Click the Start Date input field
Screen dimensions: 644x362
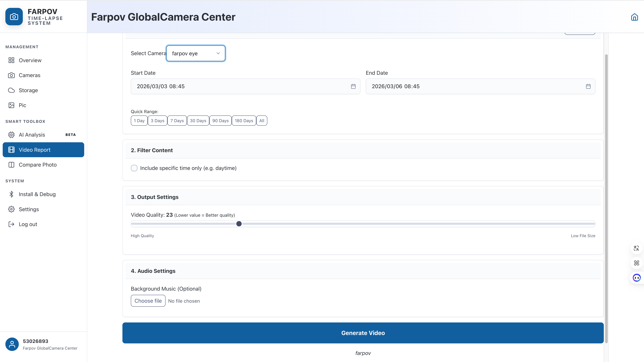click(x=240, y=86)
